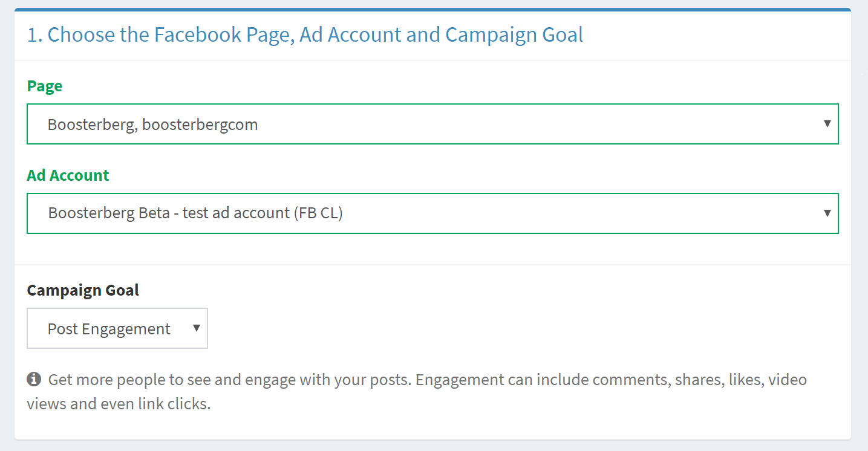Select the 'Post Engagement' text in goal selector

109,329
